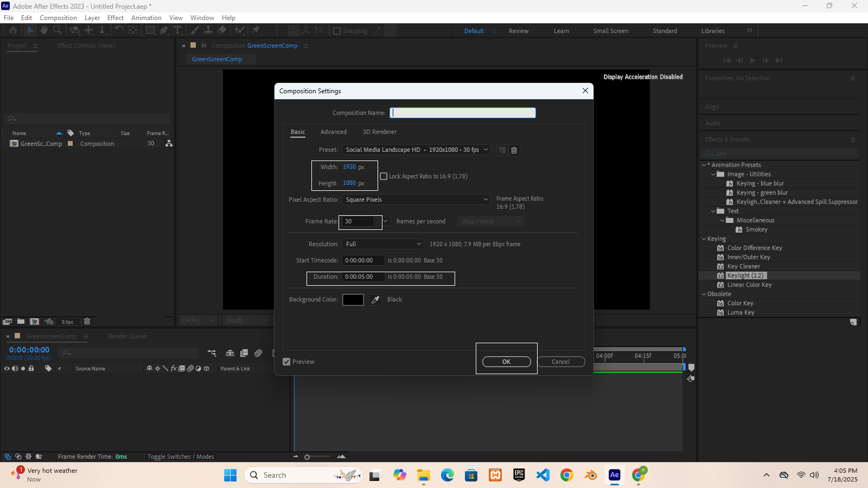This screenshot has height=488, width=868.
Task: Toggle frame blending switch in timeline
Action: tap(244, 353)
